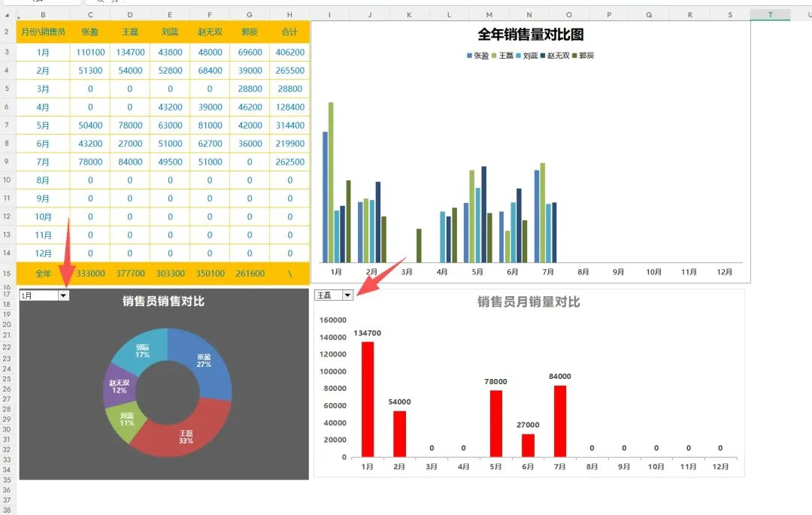Viewport: 812px width, 515px height.
Task: Select column B header
Action: [x=43, y=14]
